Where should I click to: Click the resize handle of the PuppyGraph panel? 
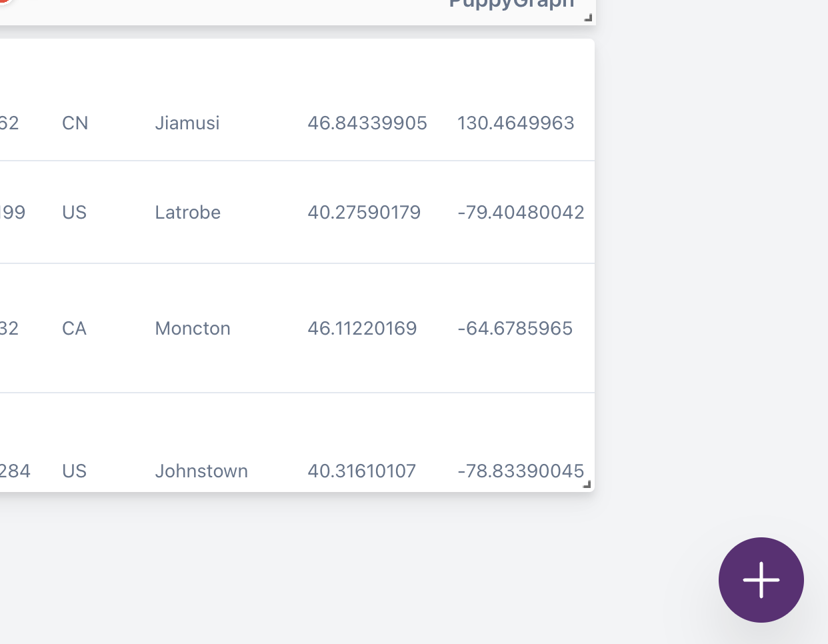pyautogui.click(x=587, y=18)
